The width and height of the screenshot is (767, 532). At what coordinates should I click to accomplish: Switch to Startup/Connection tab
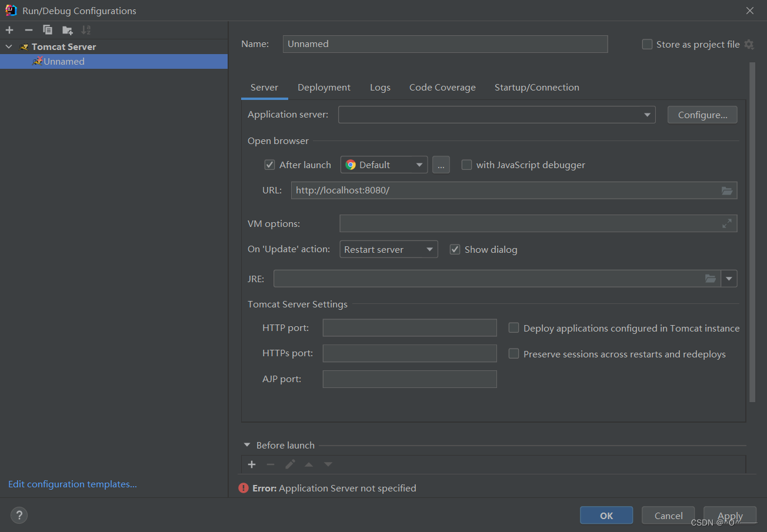[x=536, y=87]
